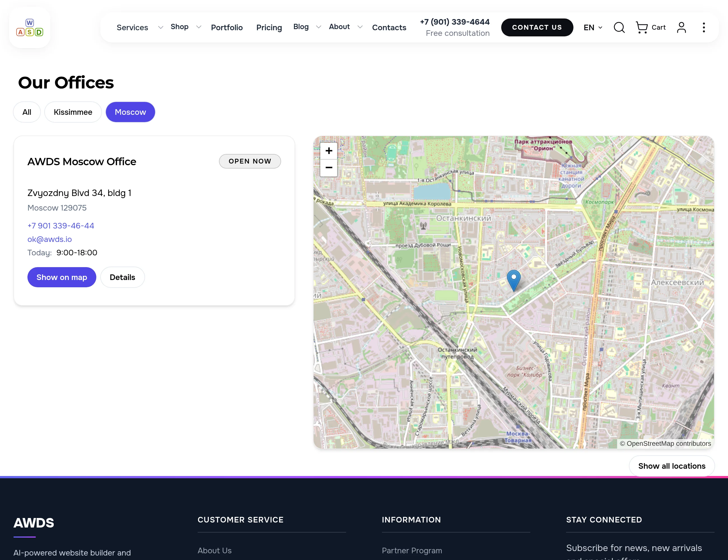Click the Free consultation text
The image size is (728, 560).
coord(457,33)
